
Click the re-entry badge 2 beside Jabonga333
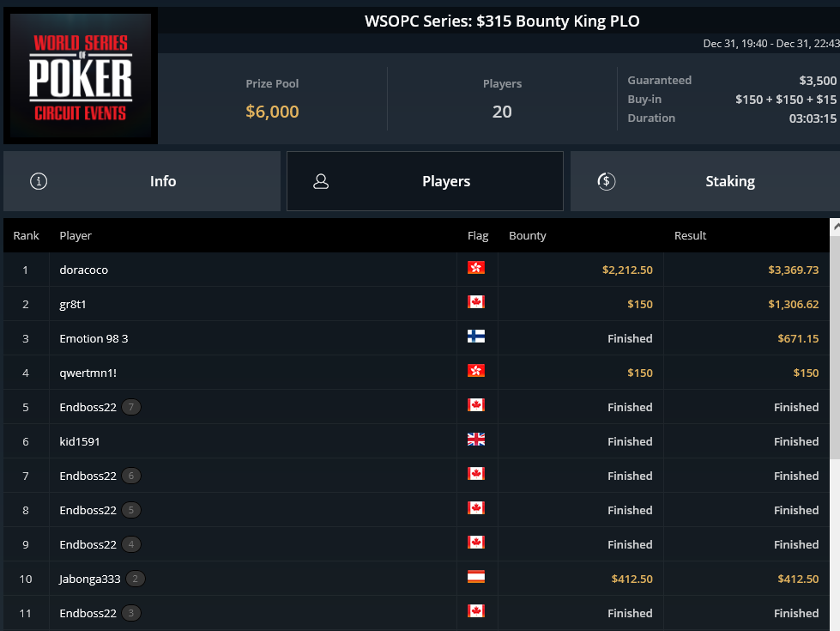[136, 579]
